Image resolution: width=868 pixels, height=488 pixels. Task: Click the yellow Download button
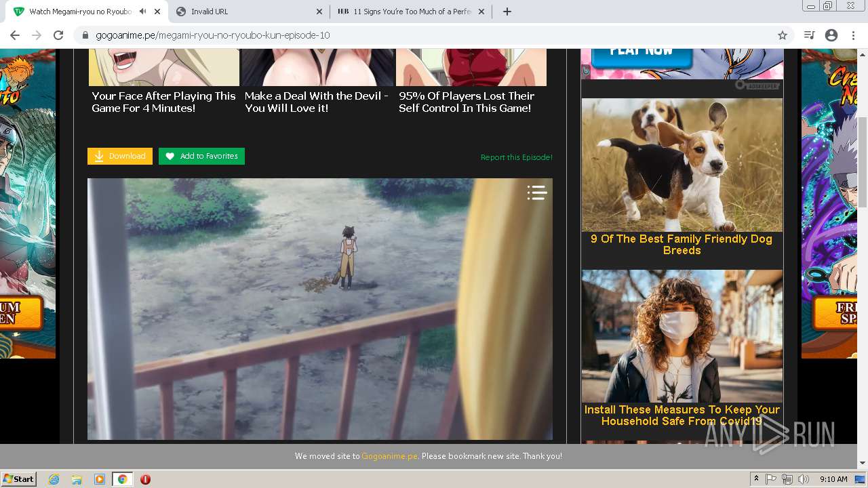point(120,156)
